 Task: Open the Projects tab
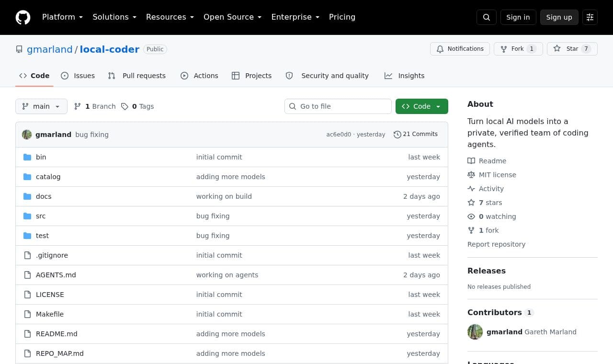[x=252, y=76]
